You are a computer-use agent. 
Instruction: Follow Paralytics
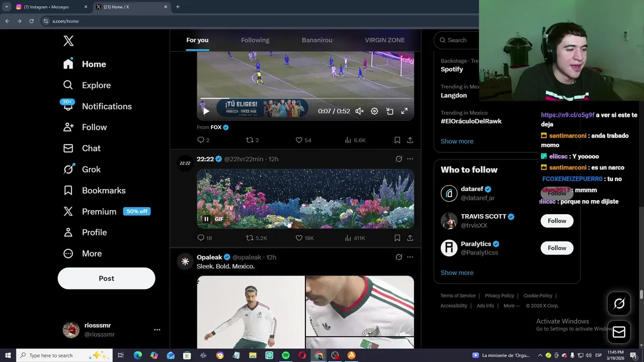click(557, 248)
